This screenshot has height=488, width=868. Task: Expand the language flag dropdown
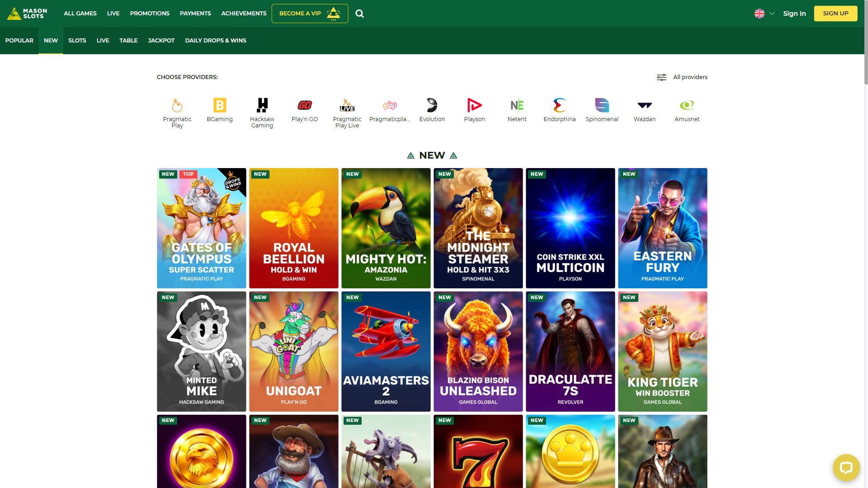point(764,14)
